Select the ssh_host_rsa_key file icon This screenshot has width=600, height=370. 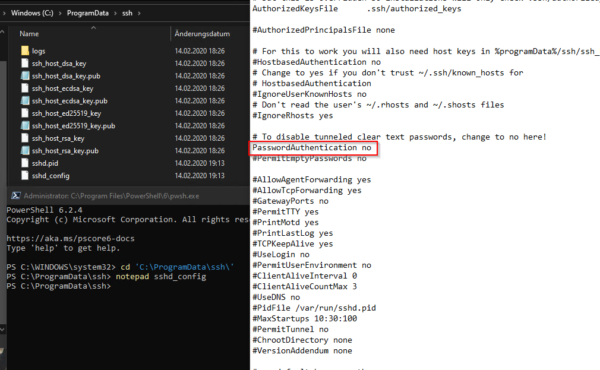click(x=25, y=138)
